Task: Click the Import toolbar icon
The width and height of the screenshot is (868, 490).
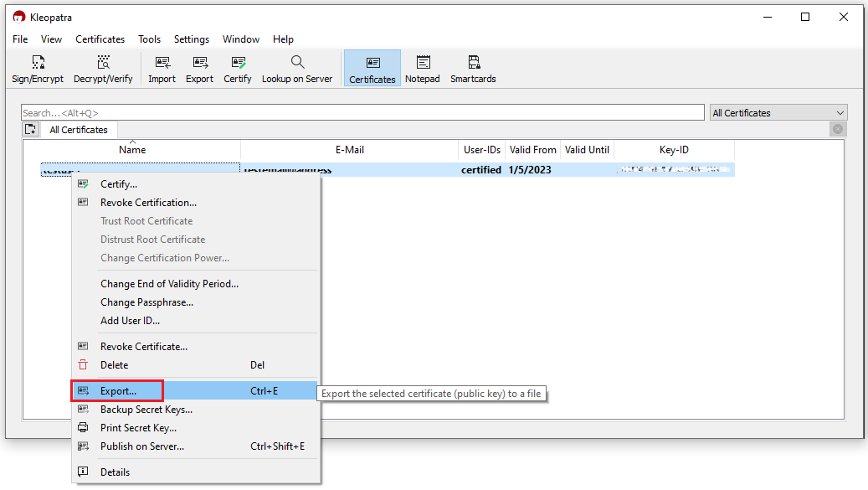Action: (x=162, y=69)
